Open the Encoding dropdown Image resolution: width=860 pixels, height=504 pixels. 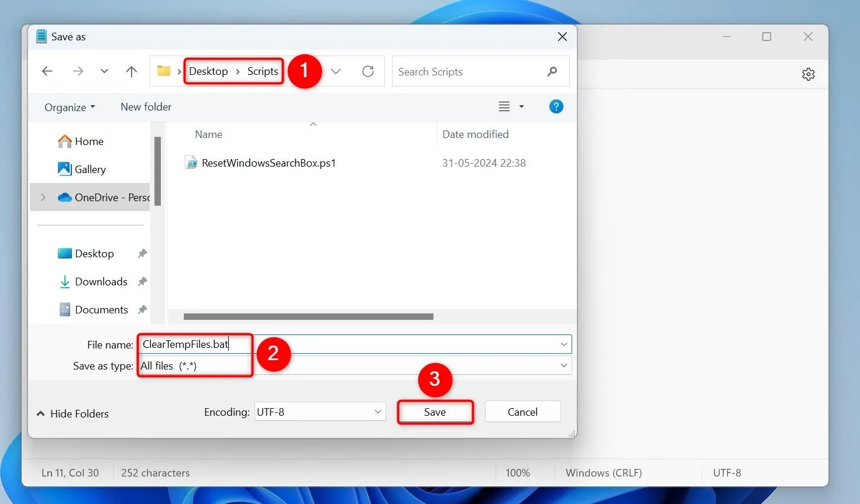click(377, 412)
